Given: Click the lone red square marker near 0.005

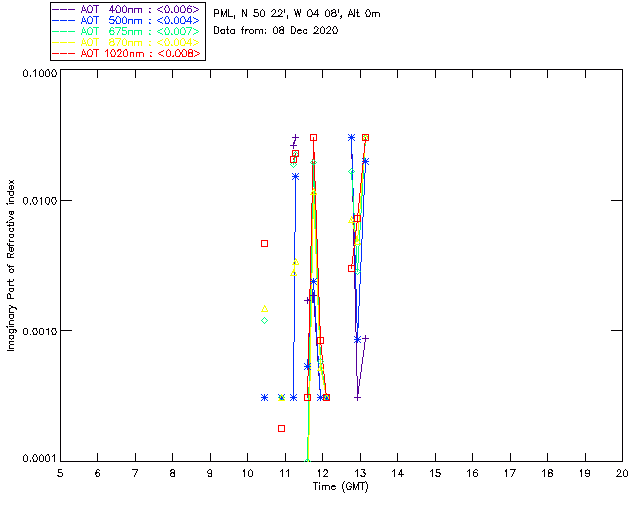Looking at the screenshot, I should [264, 244].
